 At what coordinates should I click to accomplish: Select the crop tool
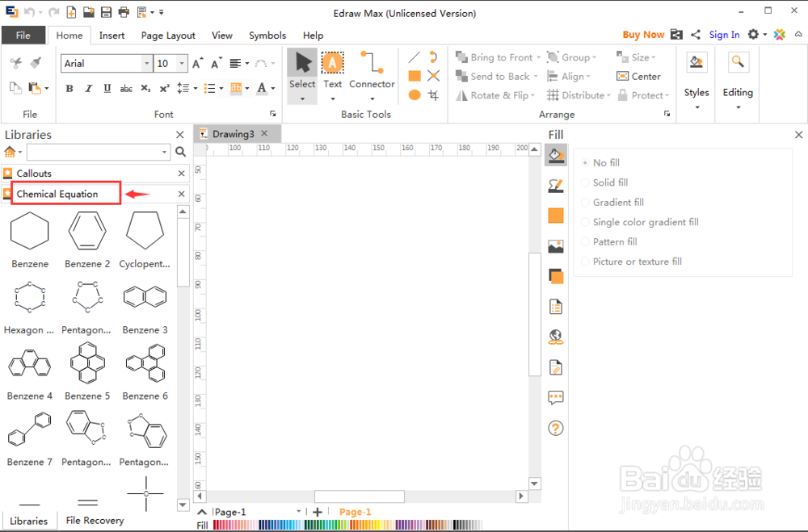point(433,95)
